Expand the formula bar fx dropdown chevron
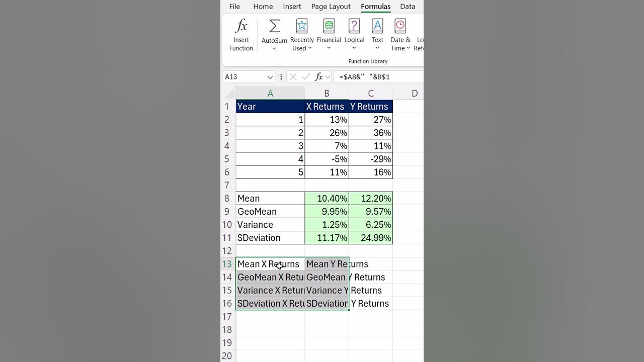Image resolution: width=644 pixels, height=362 pixels. 328,77
